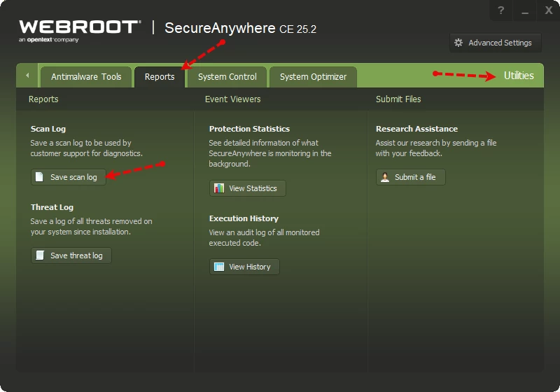560x392 pixels.
Task: Click the Event Viewers column header
Action: tap(233, 99)
